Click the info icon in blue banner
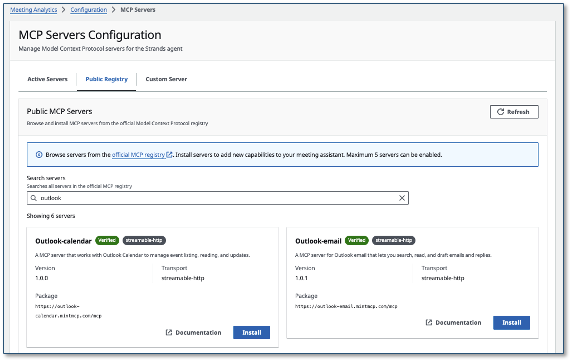The width and height of the screenshot is (570, 360). 39,155
